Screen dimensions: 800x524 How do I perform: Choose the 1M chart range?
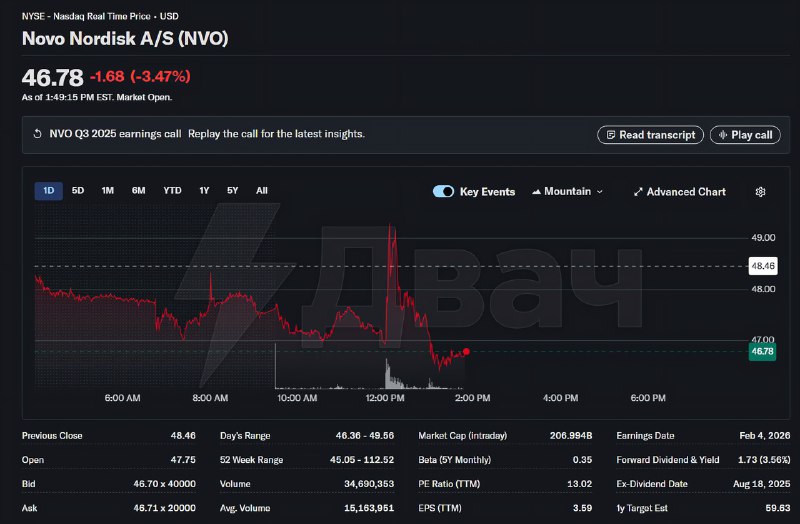(108, 191)
